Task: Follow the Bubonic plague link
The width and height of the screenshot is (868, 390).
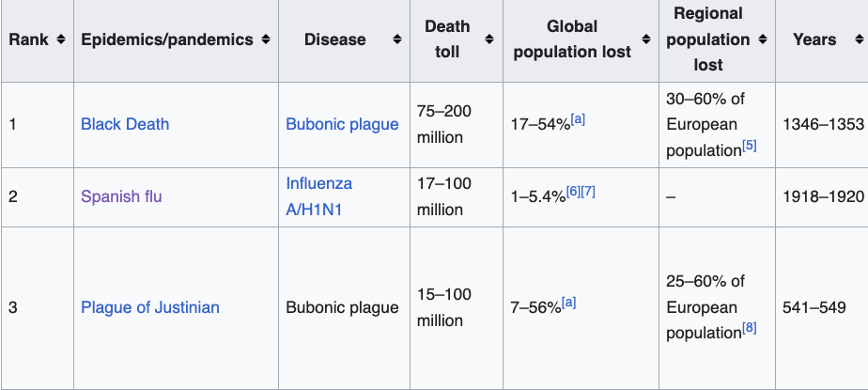Action: (x=342, y=124)
